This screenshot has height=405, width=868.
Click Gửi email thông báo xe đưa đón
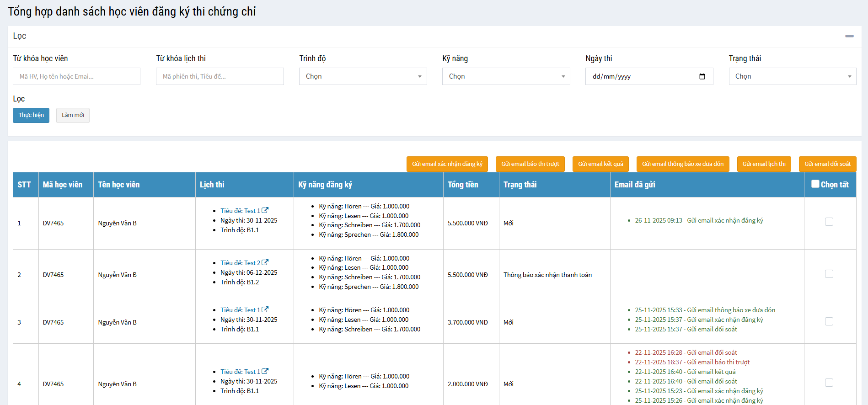coord(682,164)
